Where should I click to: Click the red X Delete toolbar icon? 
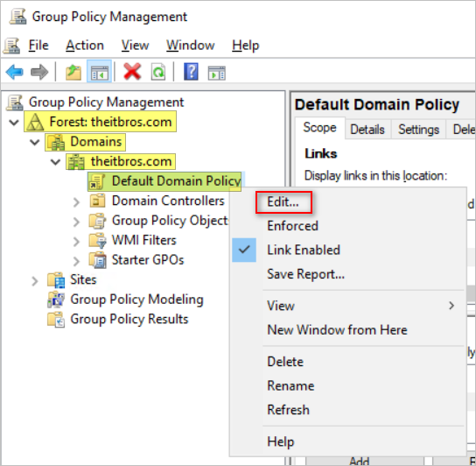click(x=132, y=72)
